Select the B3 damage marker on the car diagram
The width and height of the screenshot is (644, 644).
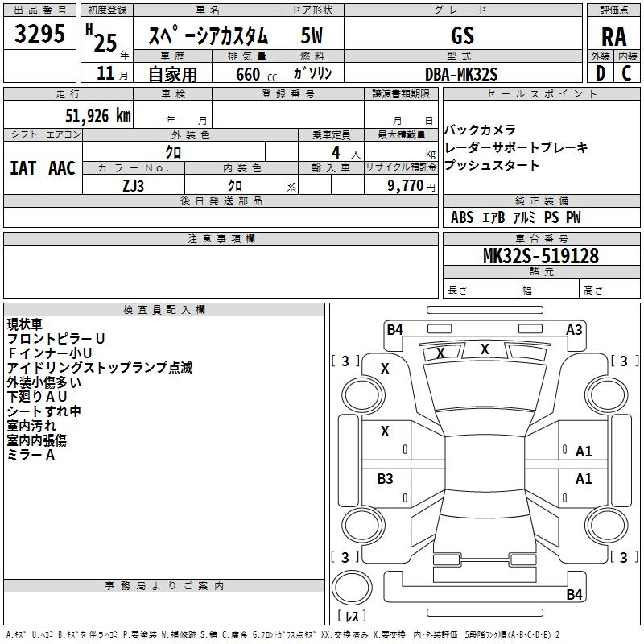click(x=385, y=479)
